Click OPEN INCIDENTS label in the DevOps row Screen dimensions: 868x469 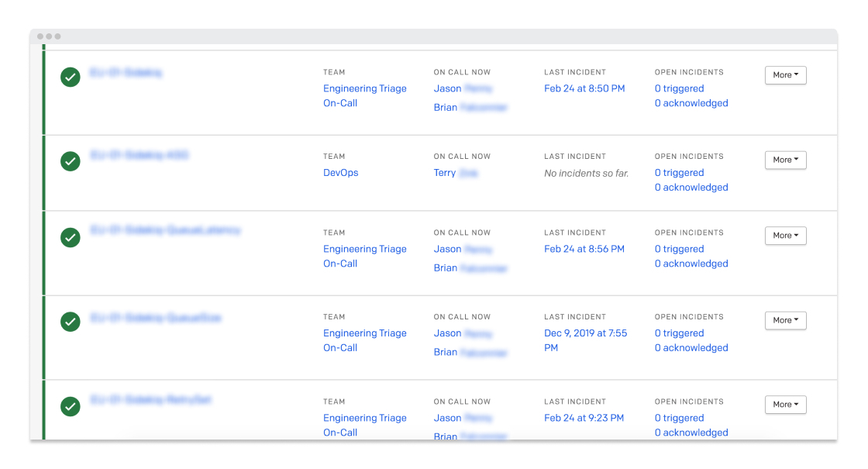[x=689, y=157]
